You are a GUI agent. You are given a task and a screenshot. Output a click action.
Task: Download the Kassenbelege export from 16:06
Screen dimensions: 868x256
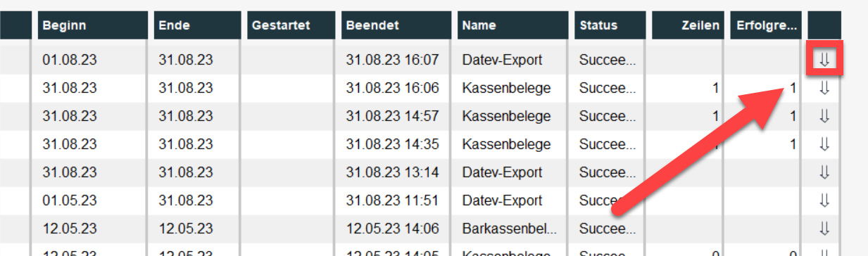(x=824, y=89)
